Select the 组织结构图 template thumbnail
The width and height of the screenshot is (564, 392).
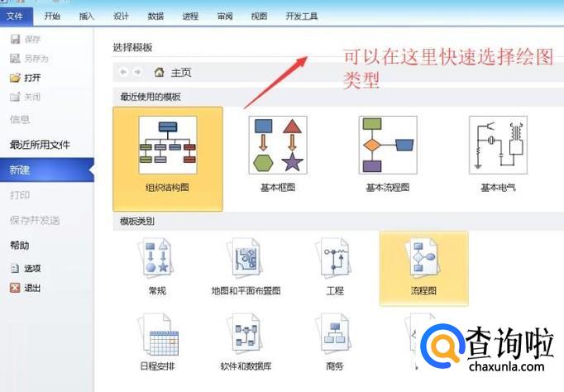pyautogui.click(x=168, y=145)
